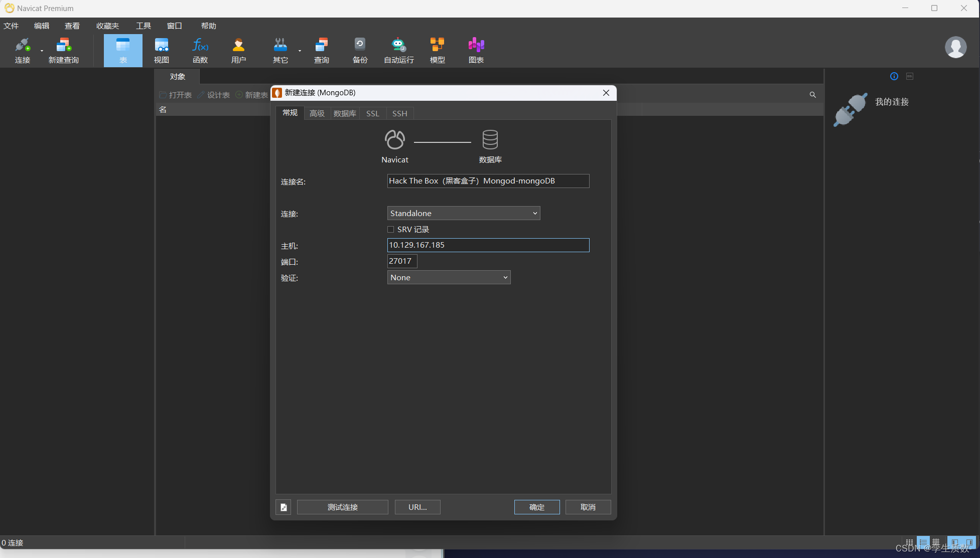Click the 其它 (Others) toolbar icon
Image resolution: width=980 pixels, height=558 pixels.
coord(280,51)
